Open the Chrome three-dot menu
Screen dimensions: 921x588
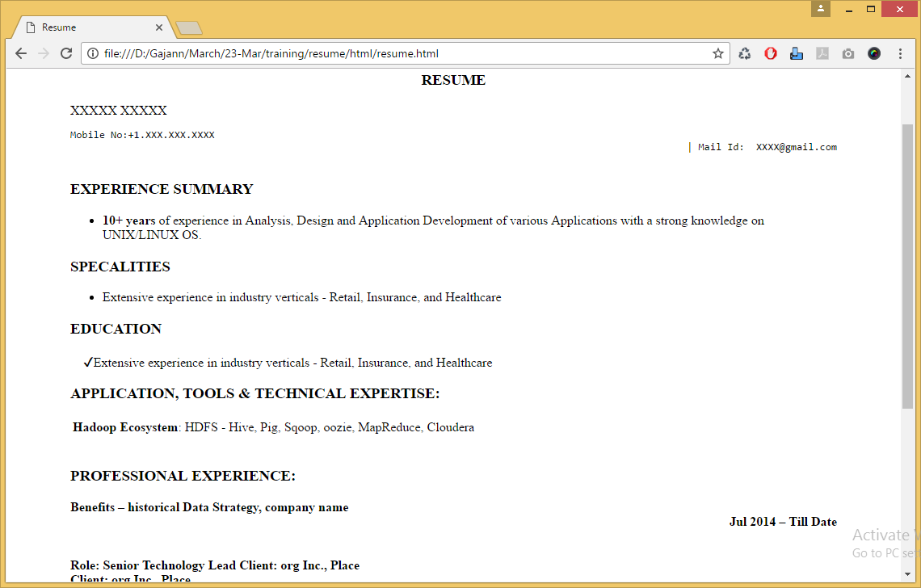[900, 53]
